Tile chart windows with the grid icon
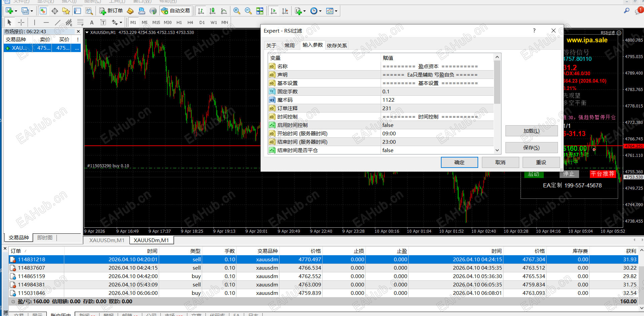644x316 pixels. tap(260, 11)
